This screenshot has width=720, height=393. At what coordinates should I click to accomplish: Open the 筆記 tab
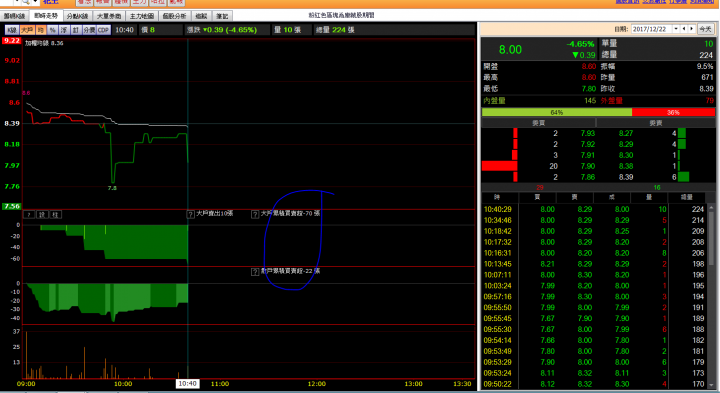click(x=222, y=16)
